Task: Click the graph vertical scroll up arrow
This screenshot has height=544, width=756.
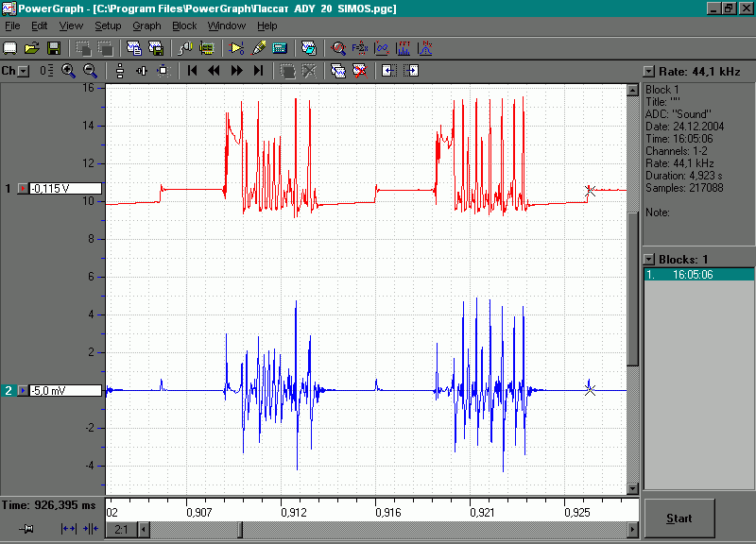Action: click(632, 90)
